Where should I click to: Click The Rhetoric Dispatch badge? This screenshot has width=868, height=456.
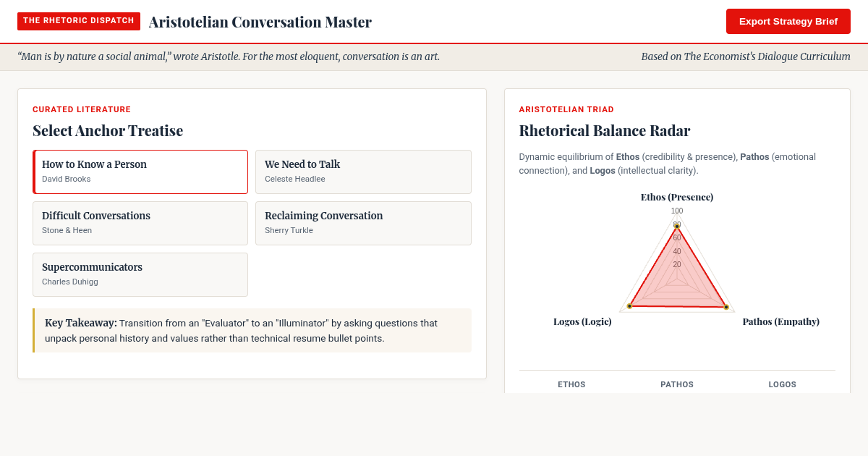pos(79,21)
